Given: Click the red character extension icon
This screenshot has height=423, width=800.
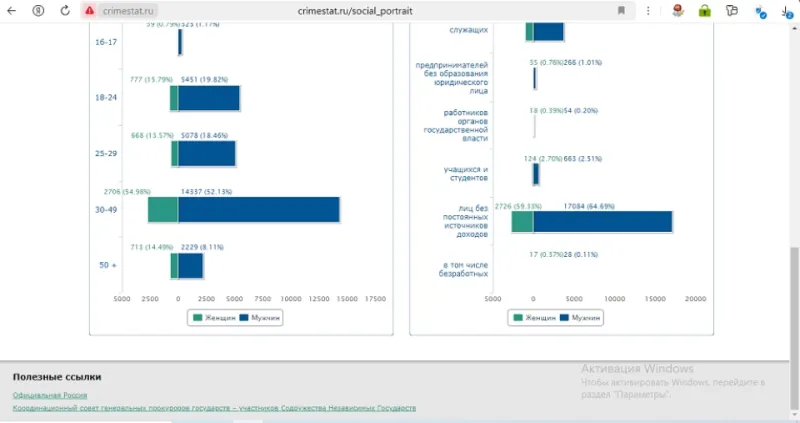Looking at the screenshot, I should click(x=678, y=10).
